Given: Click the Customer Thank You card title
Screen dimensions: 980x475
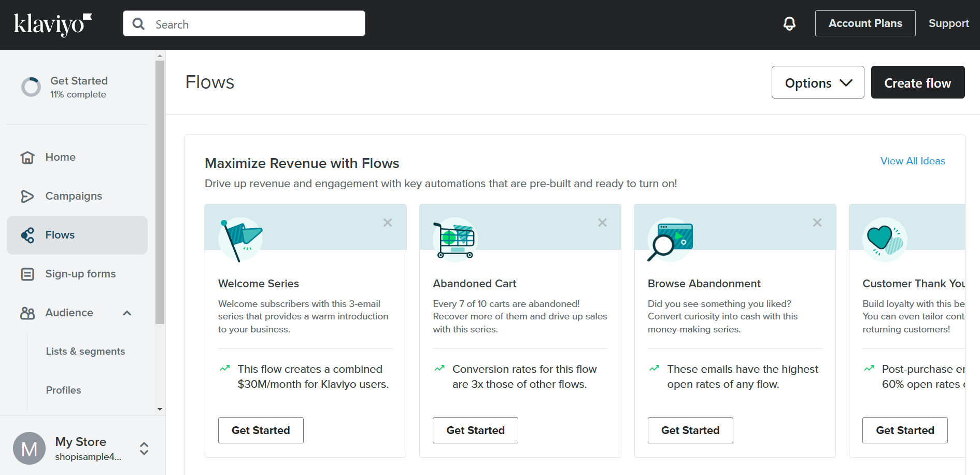Looking at the screenshot, I should (914, 284).
